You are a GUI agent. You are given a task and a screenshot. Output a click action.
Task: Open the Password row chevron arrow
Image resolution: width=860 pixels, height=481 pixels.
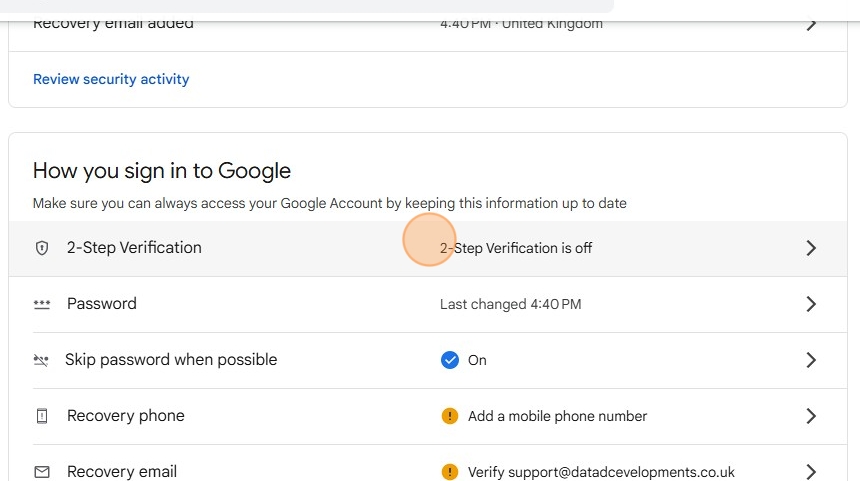point(811,304)
